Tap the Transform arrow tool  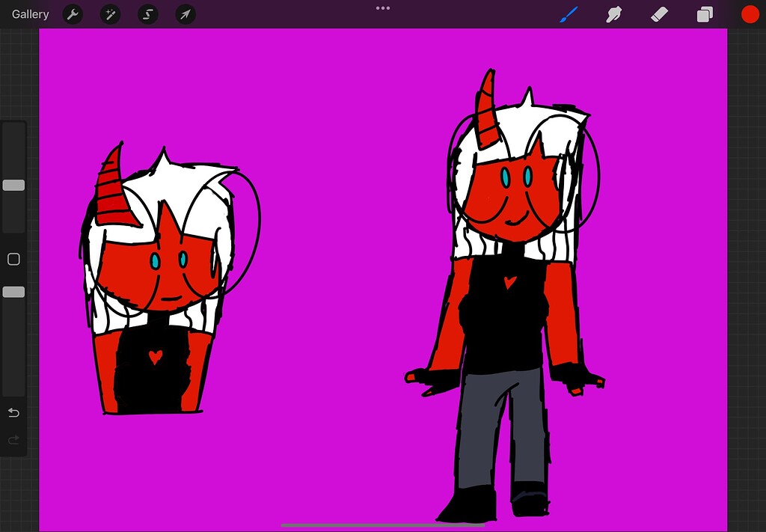185,14
